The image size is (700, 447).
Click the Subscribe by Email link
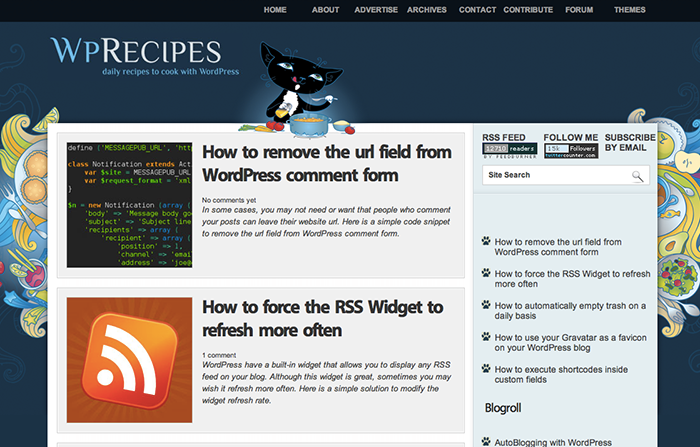click(x=630, y=143)
